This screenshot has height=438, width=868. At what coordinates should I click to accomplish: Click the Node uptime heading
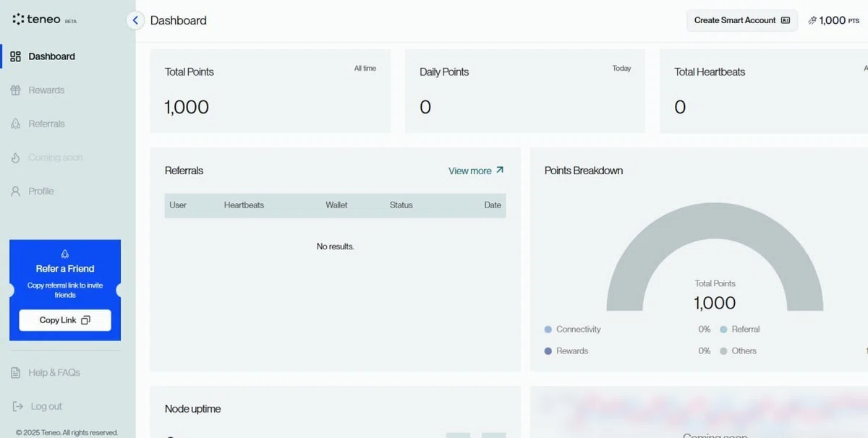click(193, 409)
